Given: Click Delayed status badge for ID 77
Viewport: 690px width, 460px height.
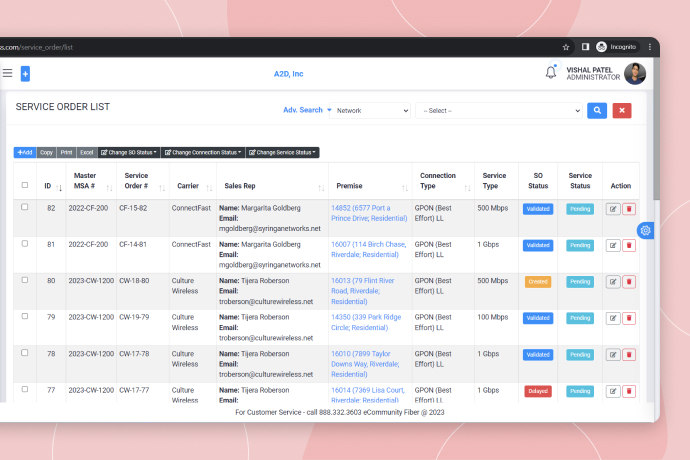Looking at the screenshot, I should 538,391.
